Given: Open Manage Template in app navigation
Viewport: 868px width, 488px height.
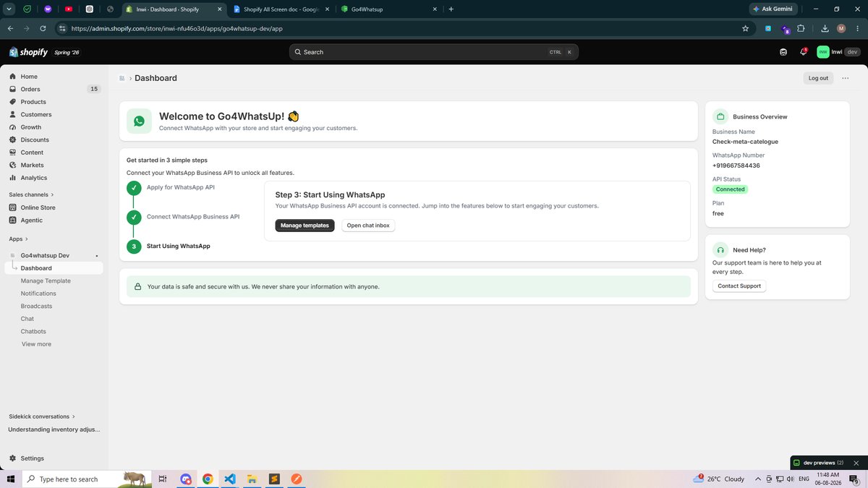Looking at the screenshot, I should (x=46, y=281).
